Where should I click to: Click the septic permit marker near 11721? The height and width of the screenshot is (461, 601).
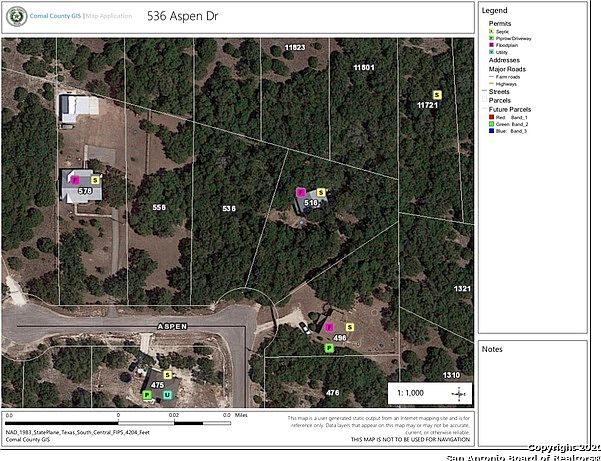point(437,95)
